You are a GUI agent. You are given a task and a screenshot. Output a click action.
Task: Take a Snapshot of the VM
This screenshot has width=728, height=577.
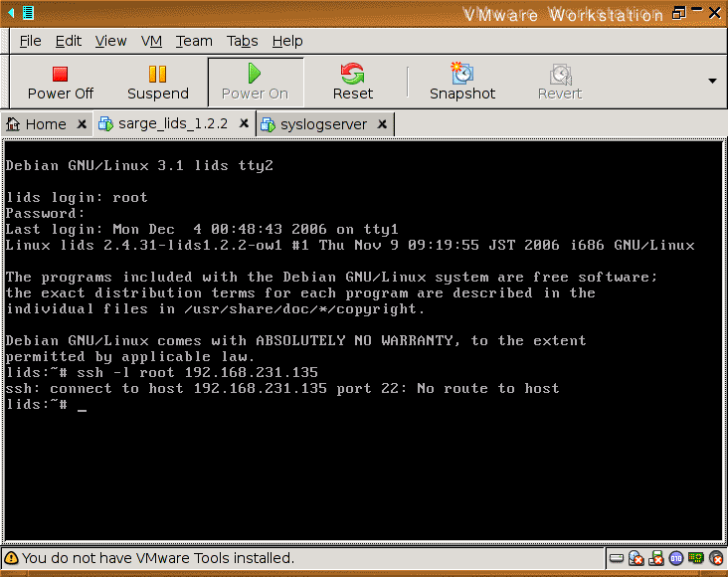pos(462,83)
